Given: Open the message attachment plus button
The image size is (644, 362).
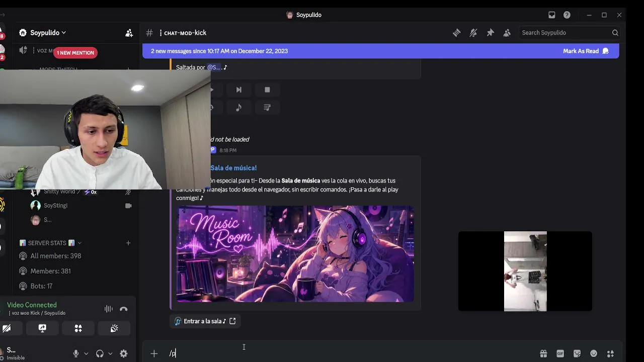Looking at the screenshot, I should click(154, 353).
